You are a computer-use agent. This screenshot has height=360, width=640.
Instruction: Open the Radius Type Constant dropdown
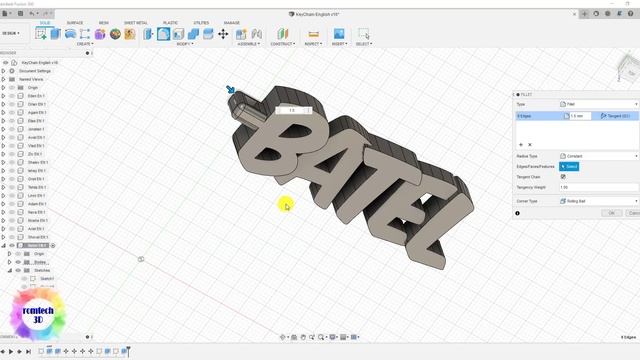point(598,156)
